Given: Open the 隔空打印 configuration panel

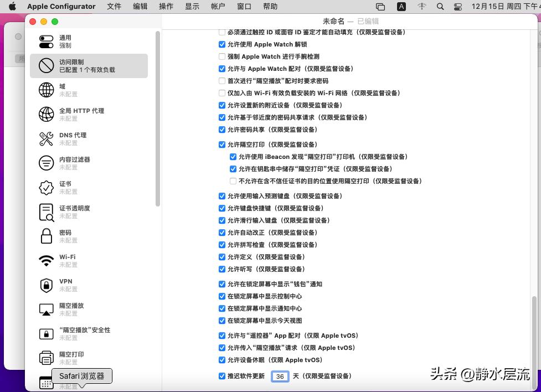Looking at the screenshot, I should pos(47,358).
